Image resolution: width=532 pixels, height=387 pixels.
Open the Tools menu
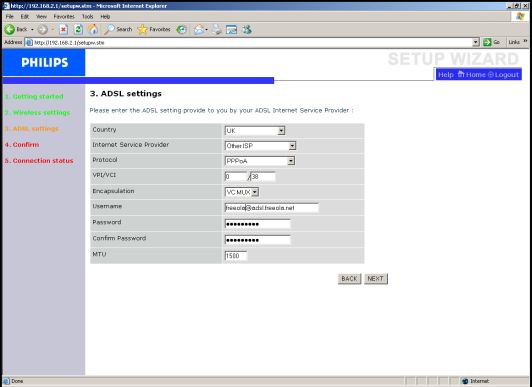(x=87, y=16)
